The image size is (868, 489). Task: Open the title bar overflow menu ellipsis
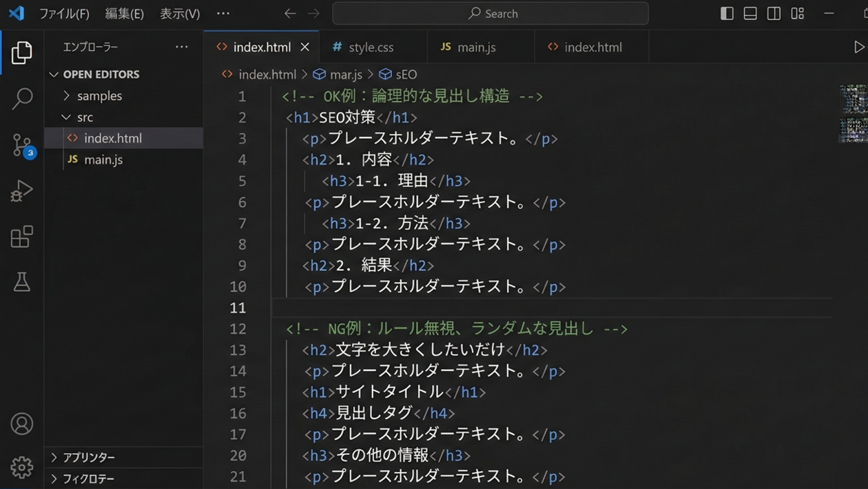pyautogui.click(x=223, y=13)
